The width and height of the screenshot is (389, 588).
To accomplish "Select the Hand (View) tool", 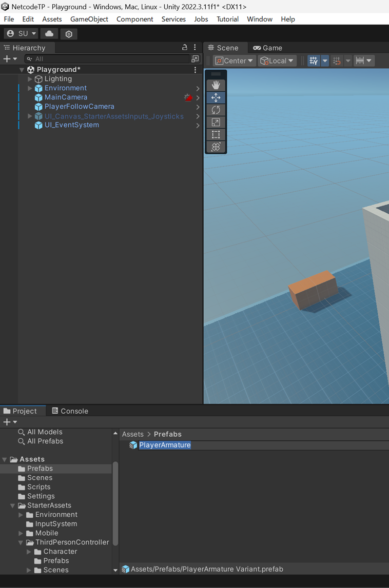I will coord(216,85).
